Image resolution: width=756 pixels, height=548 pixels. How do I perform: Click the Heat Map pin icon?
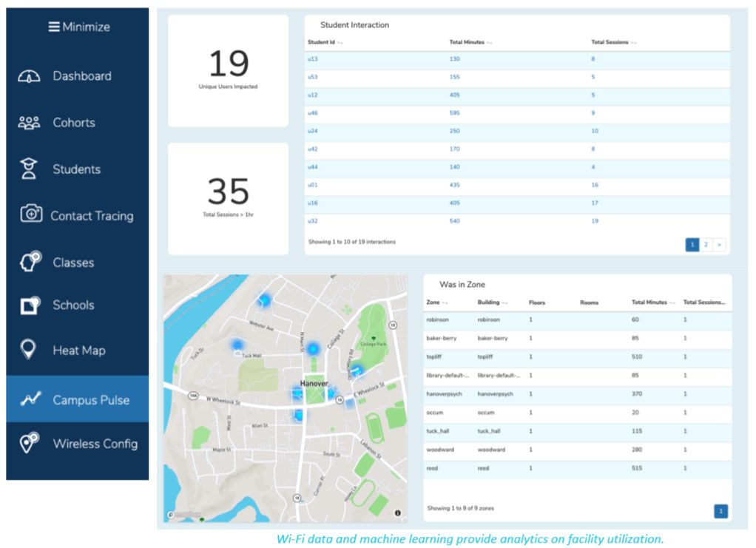(x=29, y=350)
